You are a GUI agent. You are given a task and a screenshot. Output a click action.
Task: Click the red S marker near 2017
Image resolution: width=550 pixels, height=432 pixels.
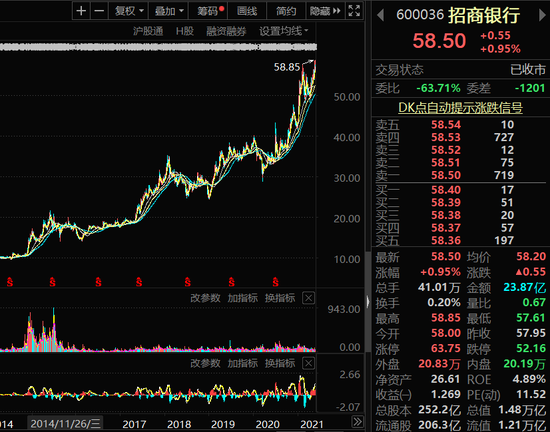(139, 282)
